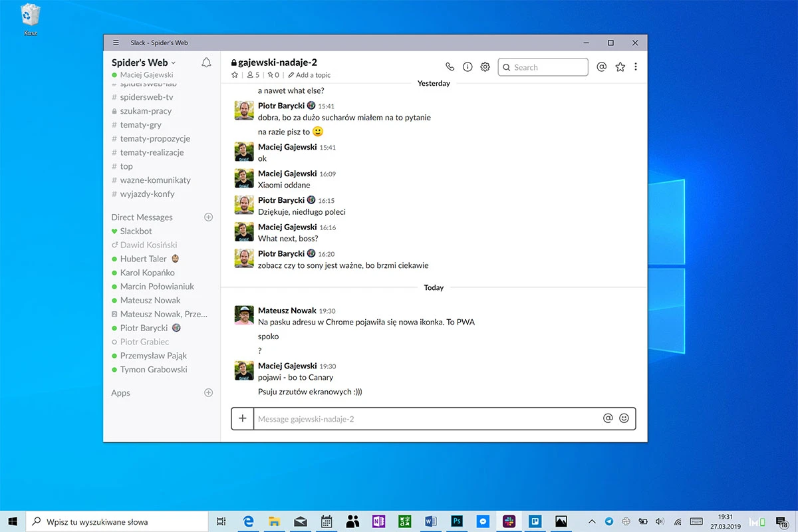The image size is (798, 532).
Task: Click the Slack search field
Action: coord(543,67)
